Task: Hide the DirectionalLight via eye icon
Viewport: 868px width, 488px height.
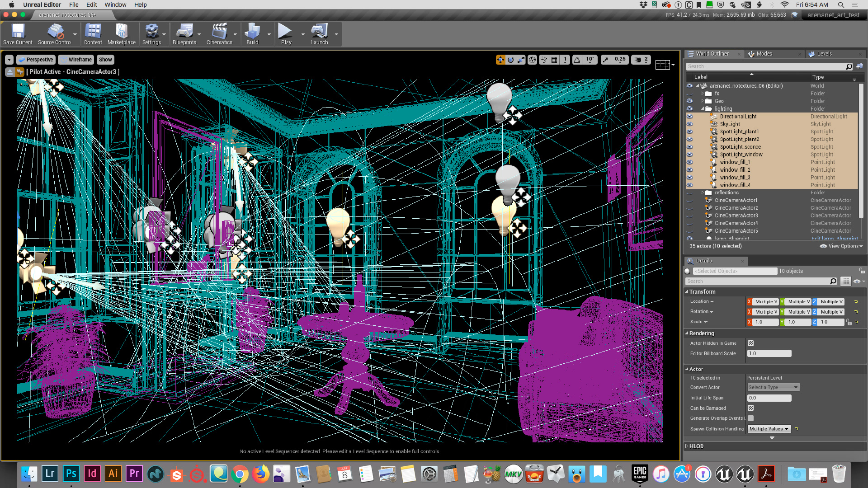Action: 689,117
